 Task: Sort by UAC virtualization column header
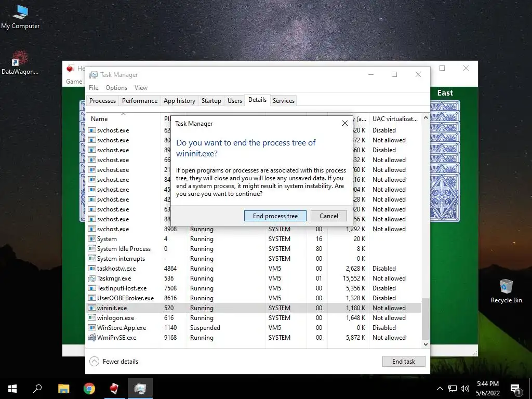[395, 119]
